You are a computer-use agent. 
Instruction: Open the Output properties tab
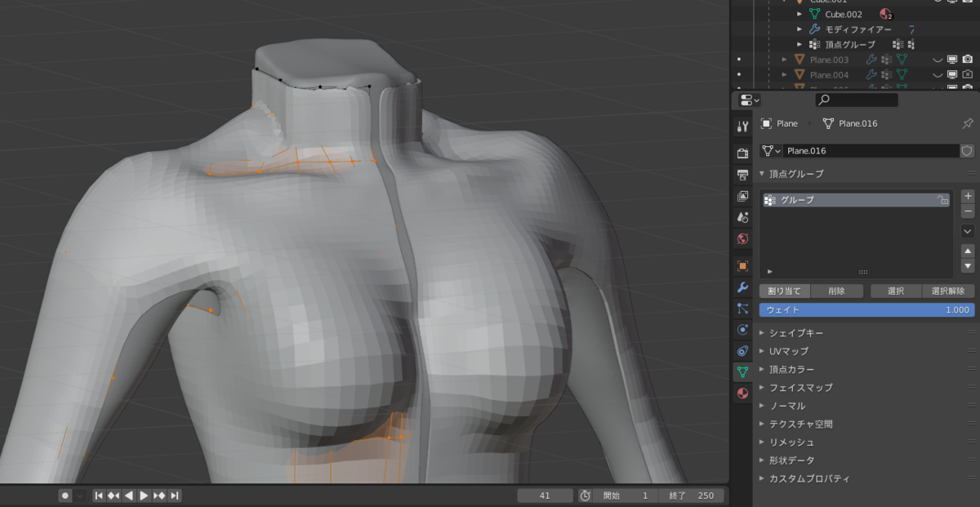(742, 175)
